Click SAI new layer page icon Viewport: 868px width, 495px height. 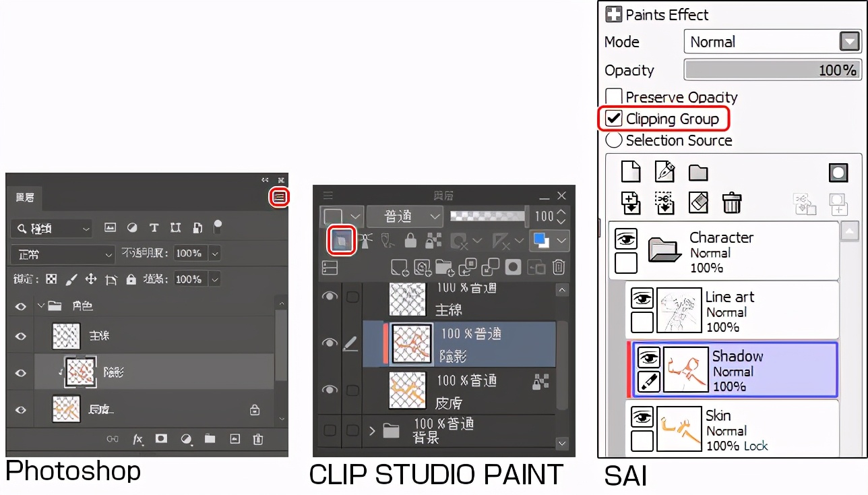[x=630, y=172]
